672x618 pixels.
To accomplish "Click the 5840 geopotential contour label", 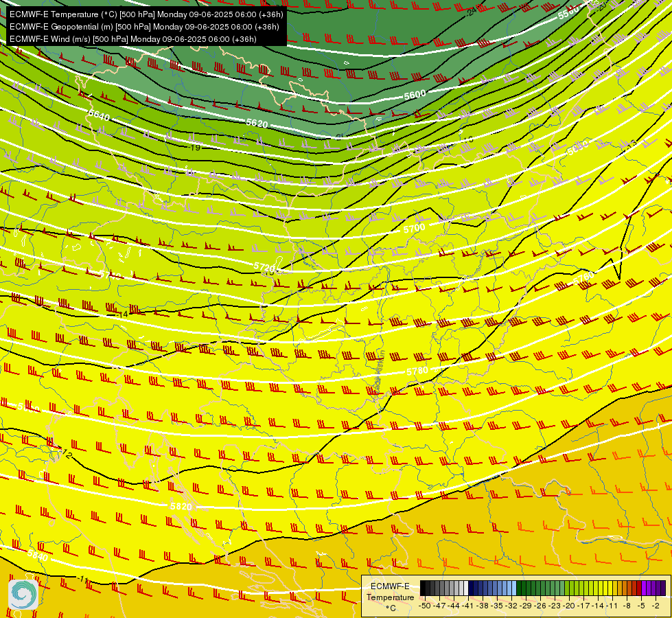I will [37, 555].
